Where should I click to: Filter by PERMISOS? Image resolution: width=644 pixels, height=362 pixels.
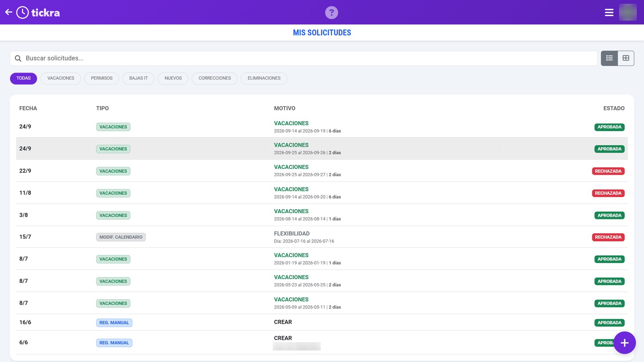click(101, 78)
